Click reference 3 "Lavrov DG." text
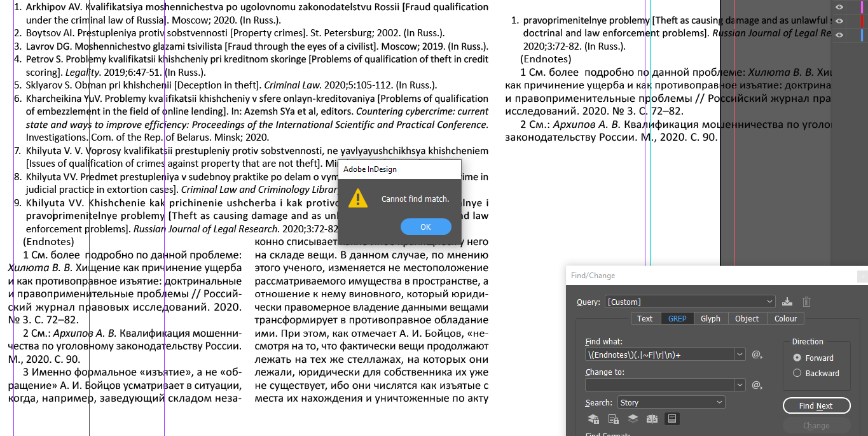Viewport: 868px width, 436px height. (49, 46)
